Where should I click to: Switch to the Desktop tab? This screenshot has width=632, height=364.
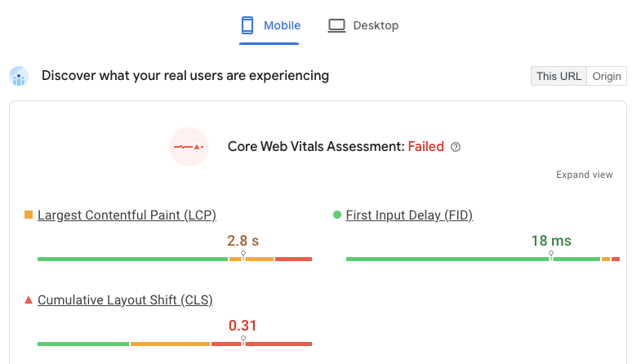[363, 26]
